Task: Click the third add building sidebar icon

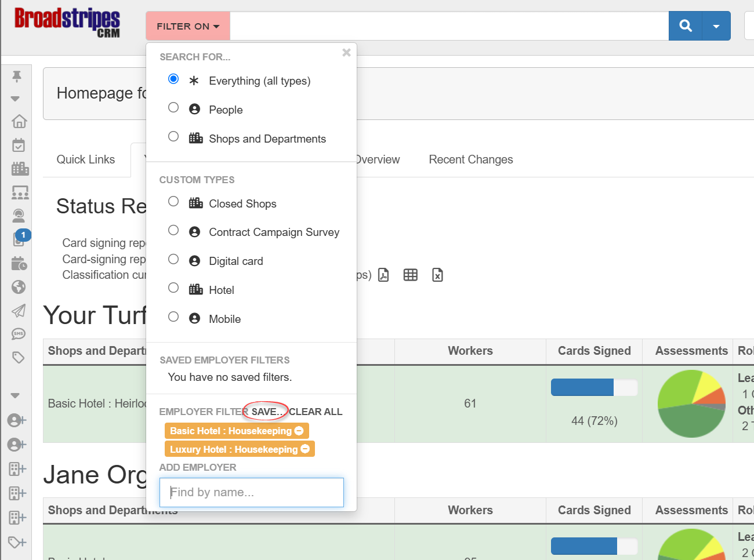Action: 17,518
